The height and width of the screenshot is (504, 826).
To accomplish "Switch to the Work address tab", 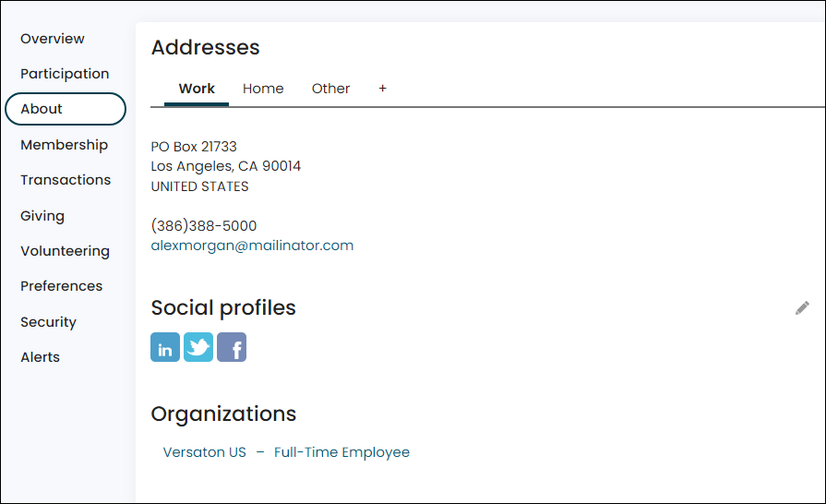I will click(x=197, y=89).
